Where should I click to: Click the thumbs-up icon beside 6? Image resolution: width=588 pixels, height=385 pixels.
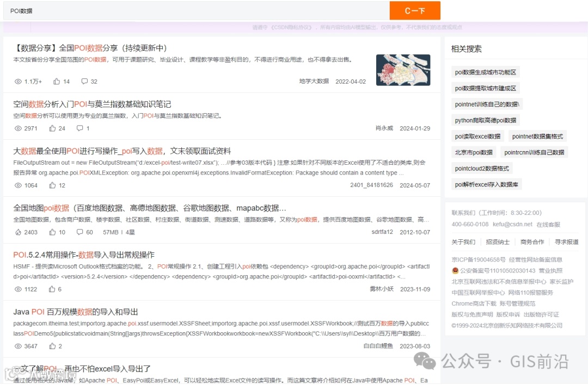[x=52, y=289]
